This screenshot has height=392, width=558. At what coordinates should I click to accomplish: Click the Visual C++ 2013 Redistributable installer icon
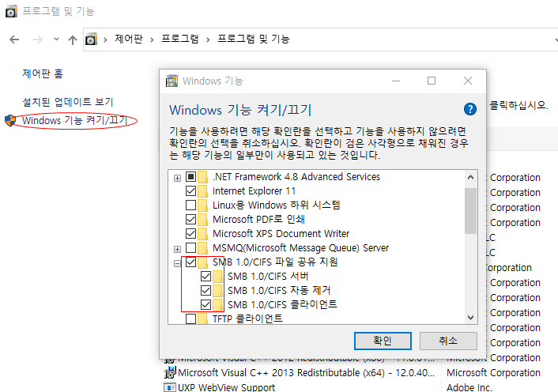170,372
